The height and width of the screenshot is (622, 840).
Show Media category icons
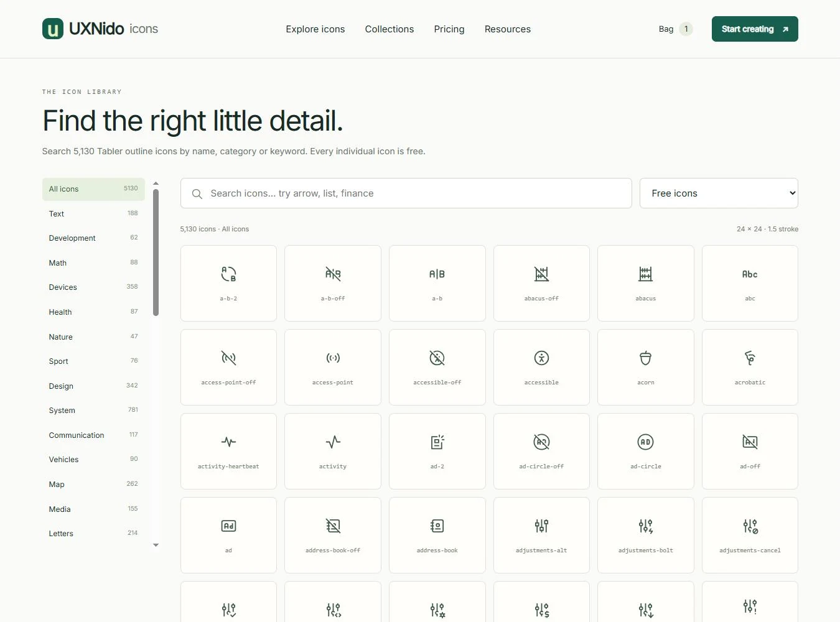click(93, 509)
